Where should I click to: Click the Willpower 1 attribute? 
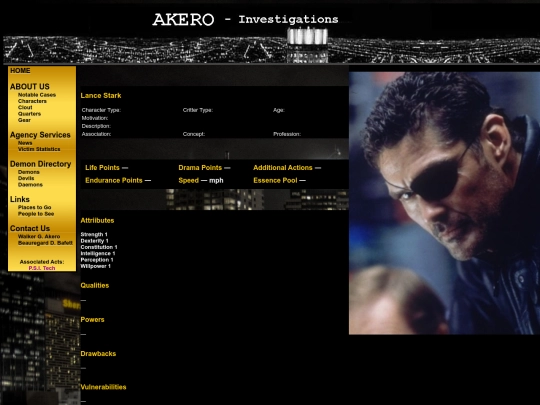(95, 266)
